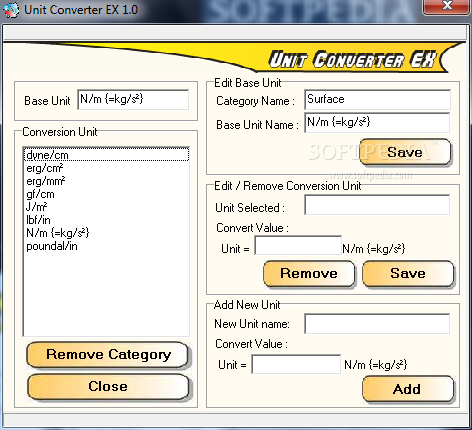The height and width of the screenshot is (430, 472).
Task: Click the Close button
Action: 108,387
